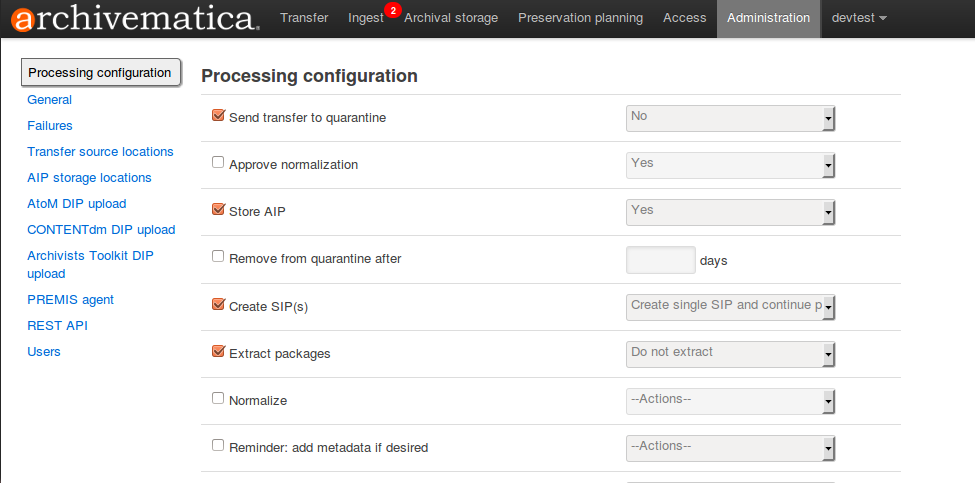
Task: Open the Transfer tab
Action: (x=304, y=18)
